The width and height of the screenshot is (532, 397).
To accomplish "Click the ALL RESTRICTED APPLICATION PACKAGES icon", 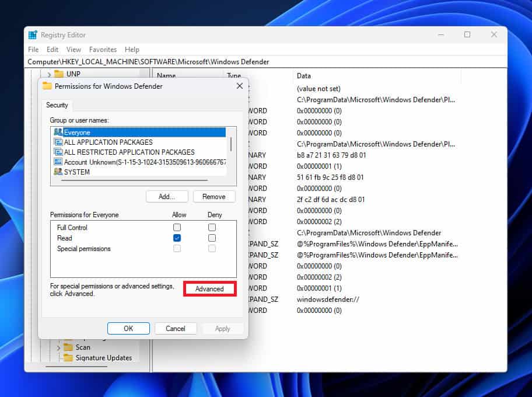I will [x=58, y=152].
